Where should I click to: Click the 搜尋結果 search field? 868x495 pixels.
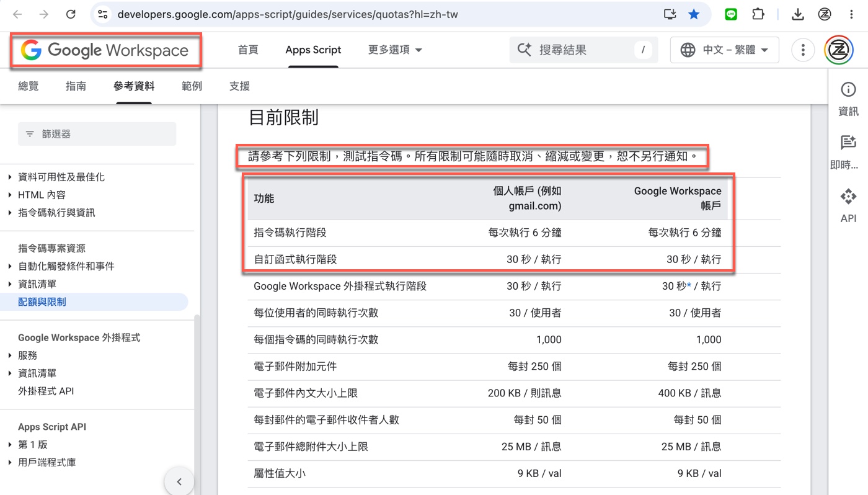point(583,50)
